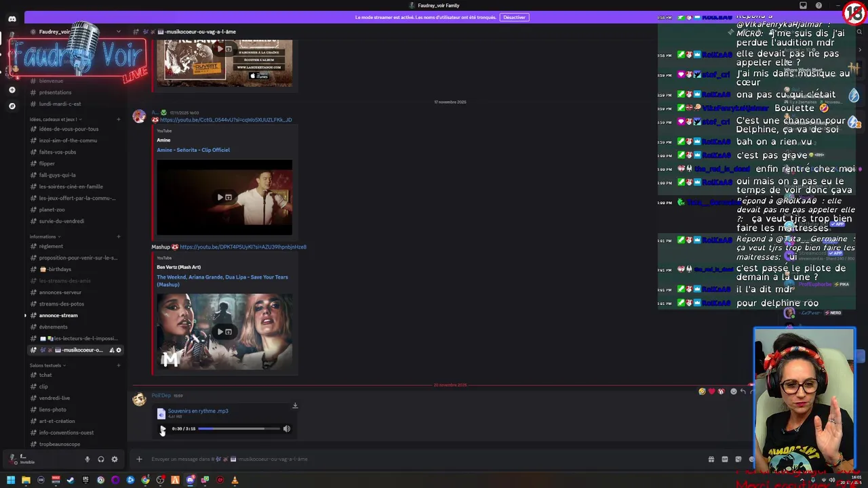Image resolution: width=868 pixels, height=488 pixels.
Task: Open channel annonces-serveur
Action: click(60, 292)
